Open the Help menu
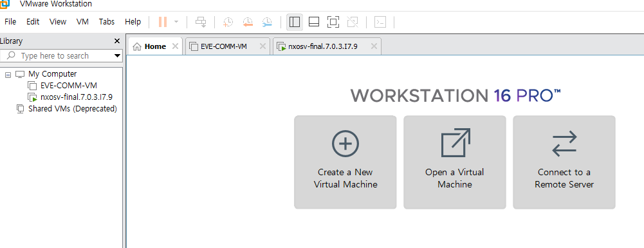Viewport: 644px width, 248px height. tap(133, 22)
